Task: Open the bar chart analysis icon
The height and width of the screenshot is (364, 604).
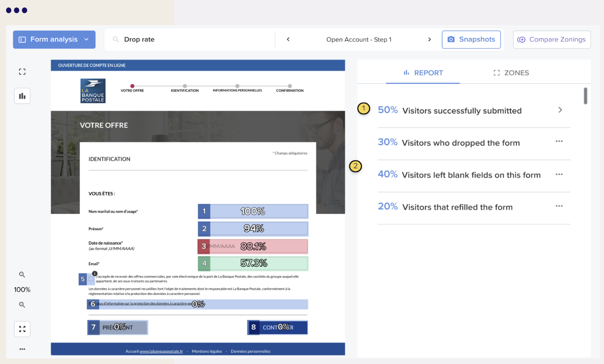Action: 22,96
